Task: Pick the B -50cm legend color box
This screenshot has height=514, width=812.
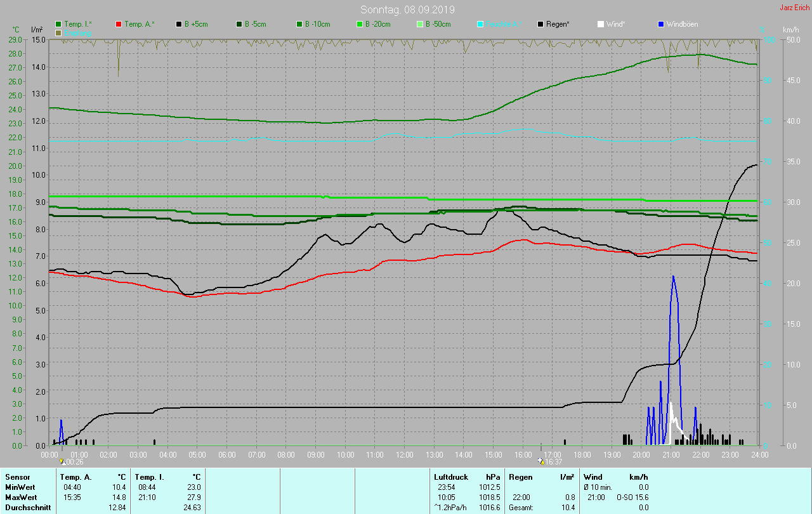Action: pyautogui.click(x=420, y=24)
